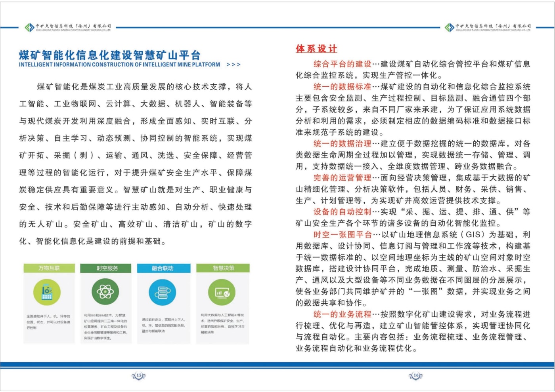Click the company logo on the right page header
The height and width of the screenshot is (392, 555).
(x=449, y=27)
